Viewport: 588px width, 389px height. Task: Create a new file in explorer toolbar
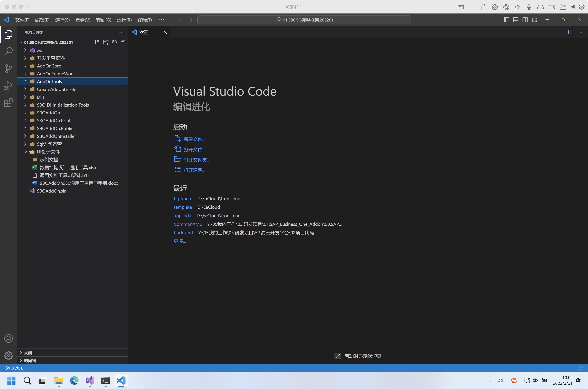pyautogui.click(x=98, y=42)
